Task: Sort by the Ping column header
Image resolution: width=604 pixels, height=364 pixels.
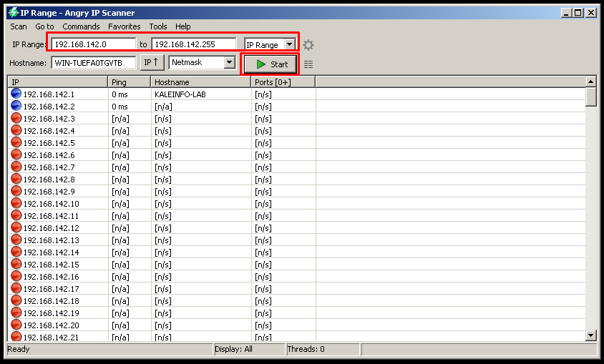Action: [130, 82]
